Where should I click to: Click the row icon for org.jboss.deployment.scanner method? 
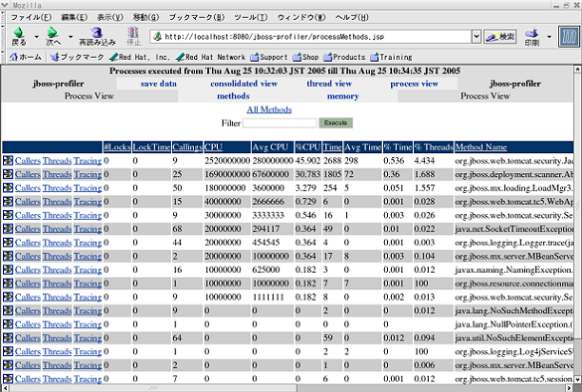[8, 174]
